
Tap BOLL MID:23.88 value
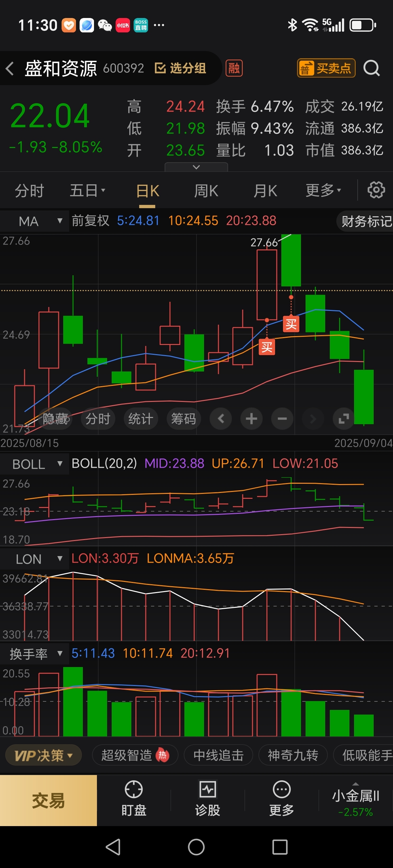[x=174, y=463]
